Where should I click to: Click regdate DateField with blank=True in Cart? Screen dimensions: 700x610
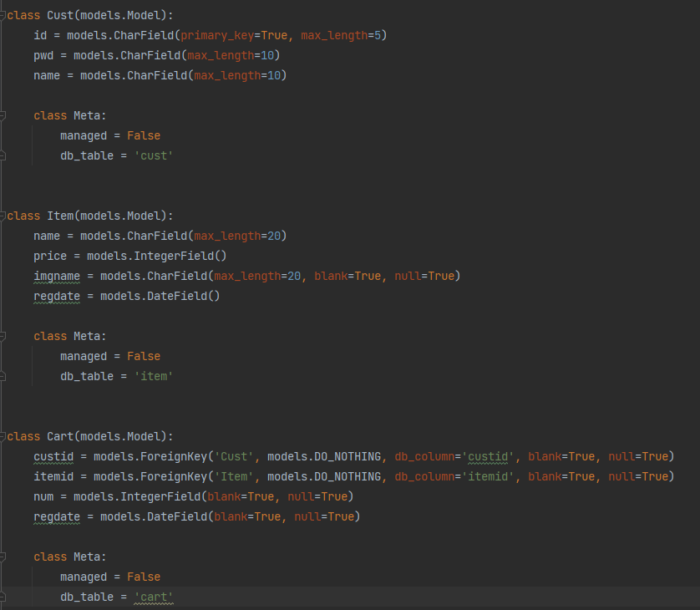click(197, 516)
